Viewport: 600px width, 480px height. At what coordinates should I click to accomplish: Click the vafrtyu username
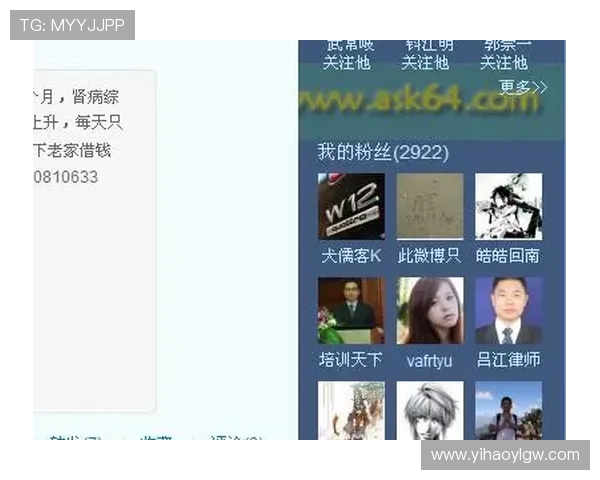429,361
